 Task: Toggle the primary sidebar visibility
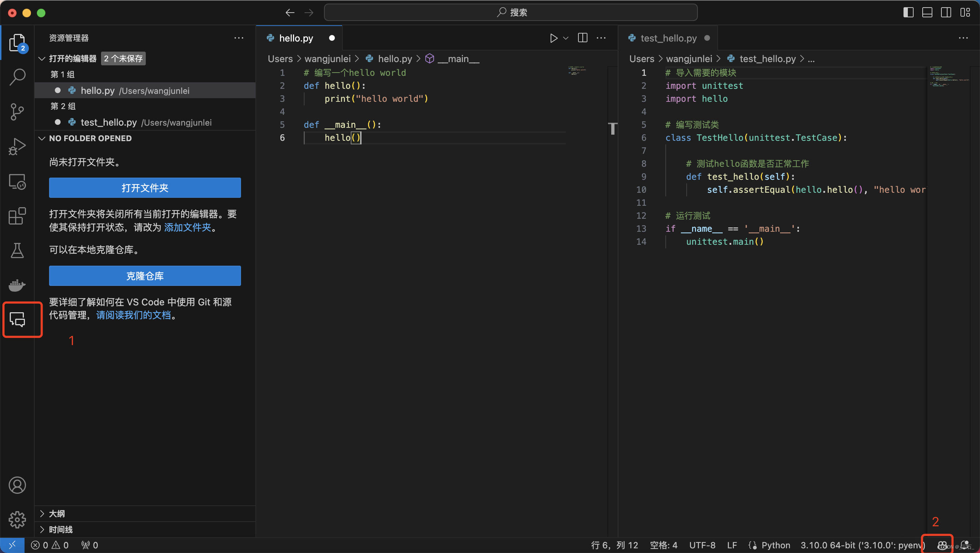[908, 13]
